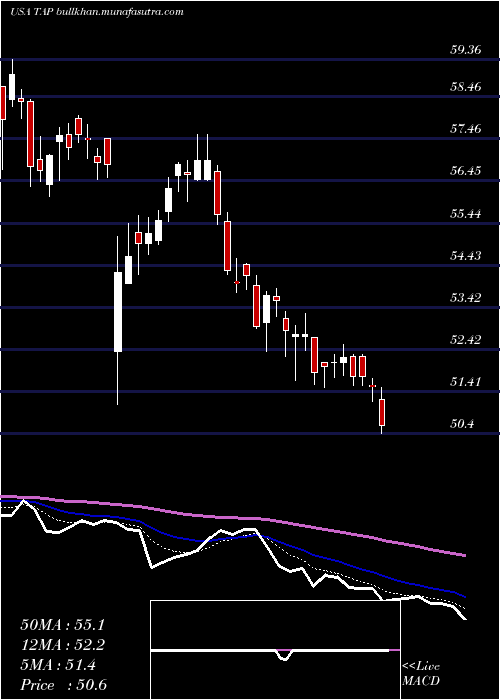This screenshot has height=700, width=500.
Task: Click the 5MA : 51.4 readout
Action: 58,666
